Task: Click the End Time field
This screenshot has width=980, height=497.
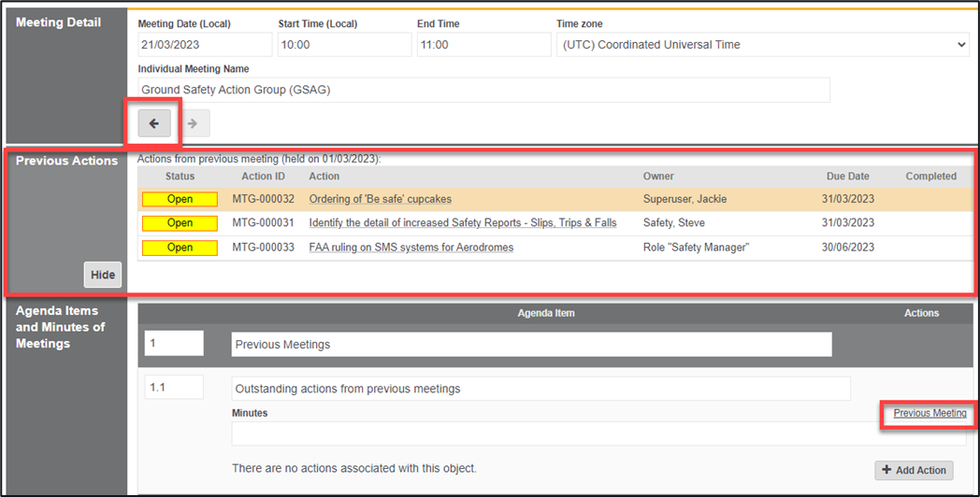Action: pos(483,45)
